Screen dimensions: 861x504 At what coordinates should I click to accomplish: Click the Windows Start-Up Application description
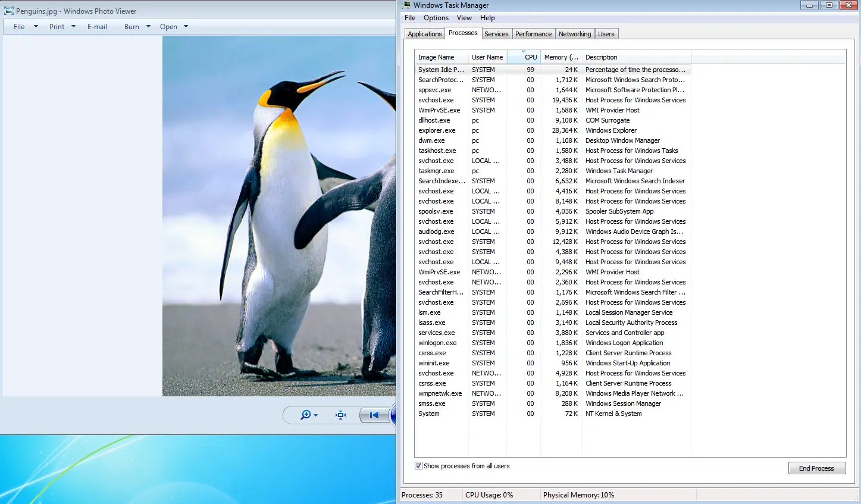628,363
